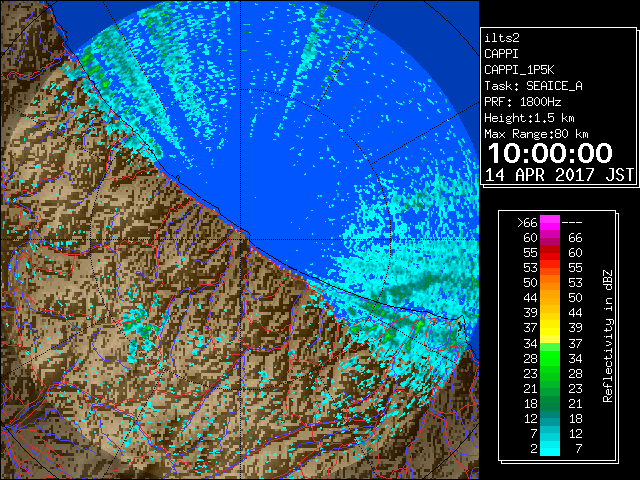Click the '>66' legend label
Screen dimensions: 640x480
pyautogui.click(x=527, y=223)
